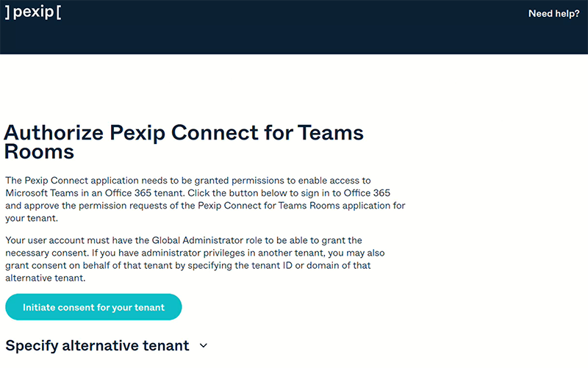The height and width of the screenshot is (368, 588).
Task: Click the word "Rooms" in the main heading
Action: coord(39,151)
